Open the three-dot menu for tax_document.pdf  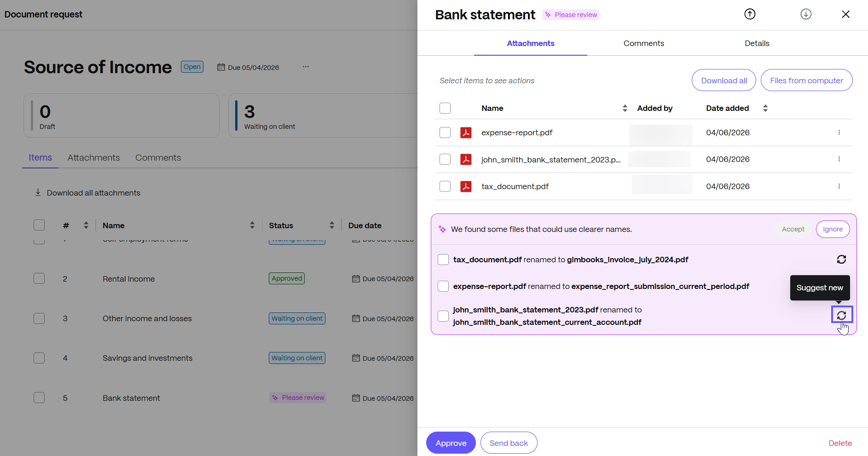839,186
